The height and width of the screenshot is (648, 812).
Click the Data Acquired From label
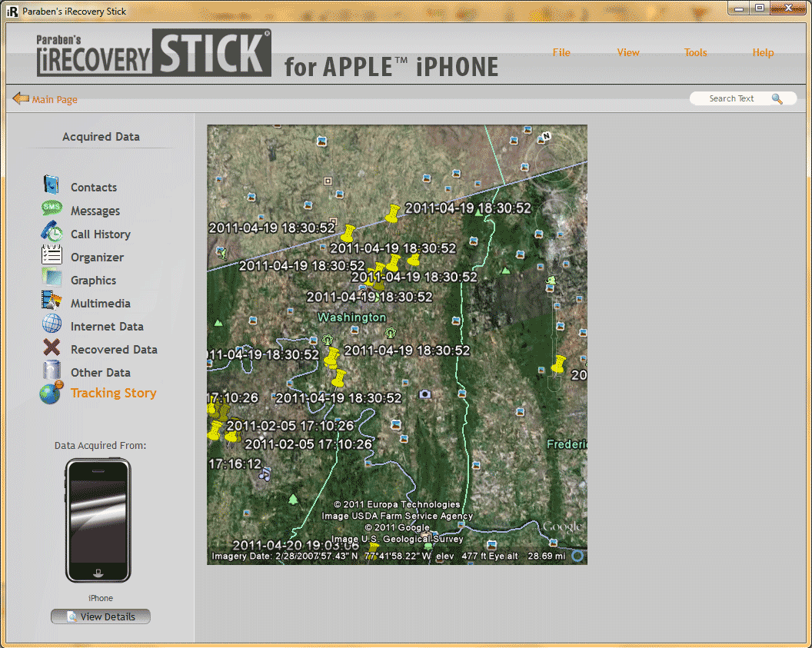[x=101, y=445]
